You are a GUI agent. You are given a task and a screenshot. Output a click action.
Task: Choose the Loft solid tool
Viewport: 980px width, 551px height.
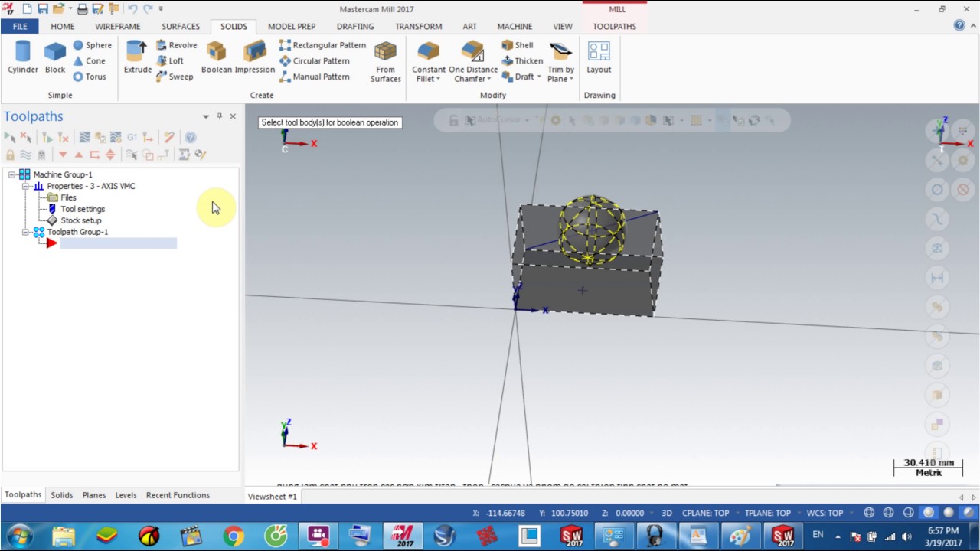170,61
